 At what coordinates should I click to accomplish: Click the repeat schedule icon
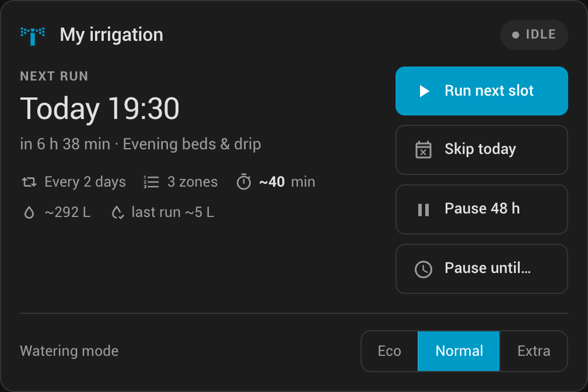pyautogui.click(x=29, y=183)
